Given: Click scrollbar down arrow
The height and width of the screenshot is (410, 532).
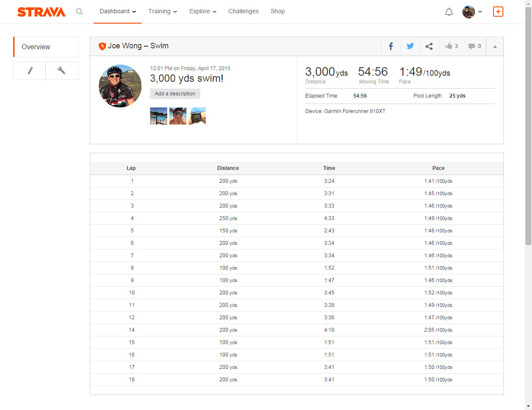Looking at the screenshot, I should (529, 406).
